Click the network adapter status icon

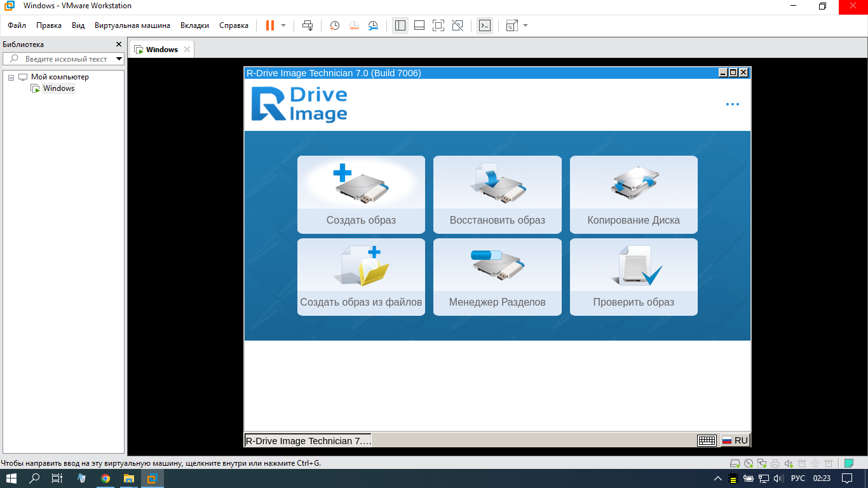pyautogui.click(x=762, y=463)
